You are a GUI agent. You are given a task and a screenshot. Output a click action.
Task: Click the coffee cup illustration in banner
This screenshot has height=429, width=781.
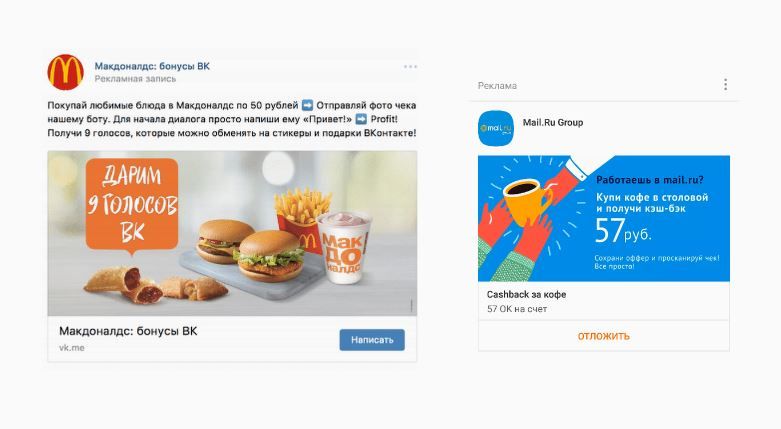tap(526, 201)
